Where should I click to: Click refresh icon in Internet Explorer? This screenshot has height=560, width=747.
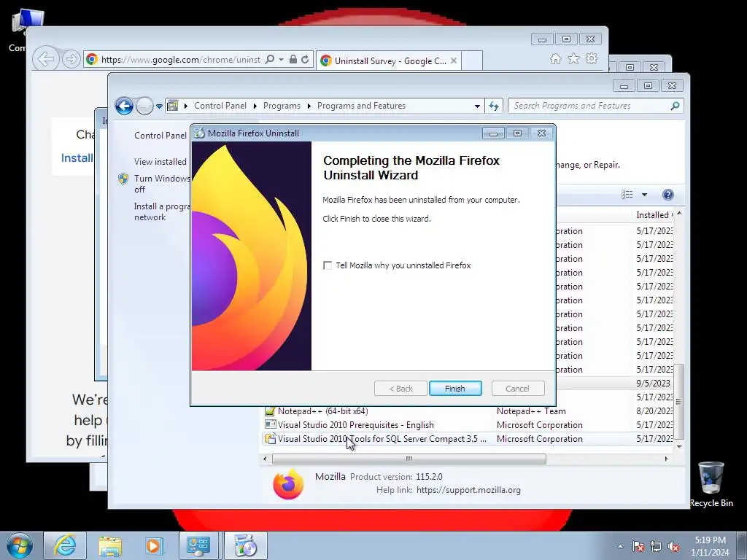pyautogui.click(x=305, y=59)
